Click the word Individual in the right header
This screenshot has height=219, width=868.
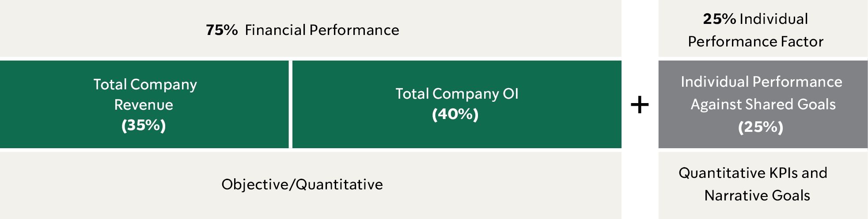pos(774,19)
